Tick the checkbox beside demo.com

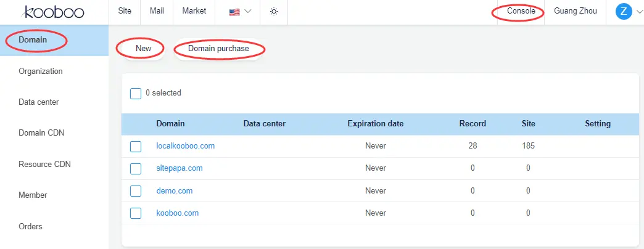pos(136,191)
